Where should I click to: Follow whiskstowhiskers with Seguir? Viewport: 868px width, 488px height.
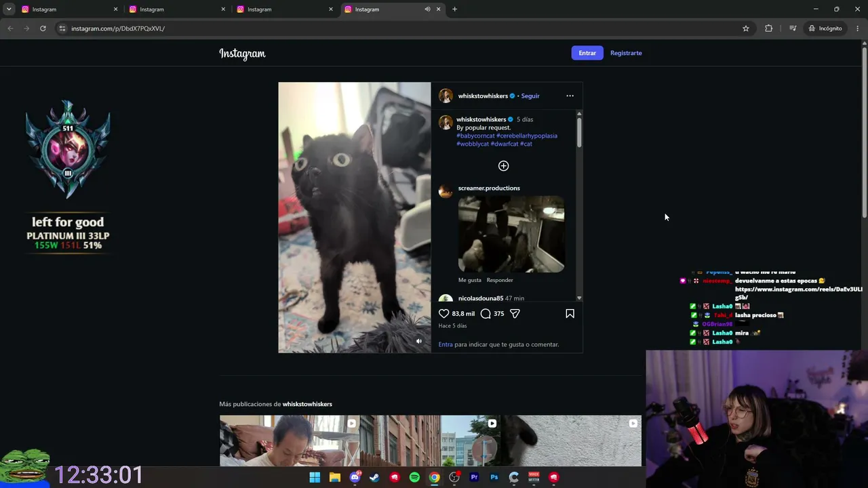530,96
